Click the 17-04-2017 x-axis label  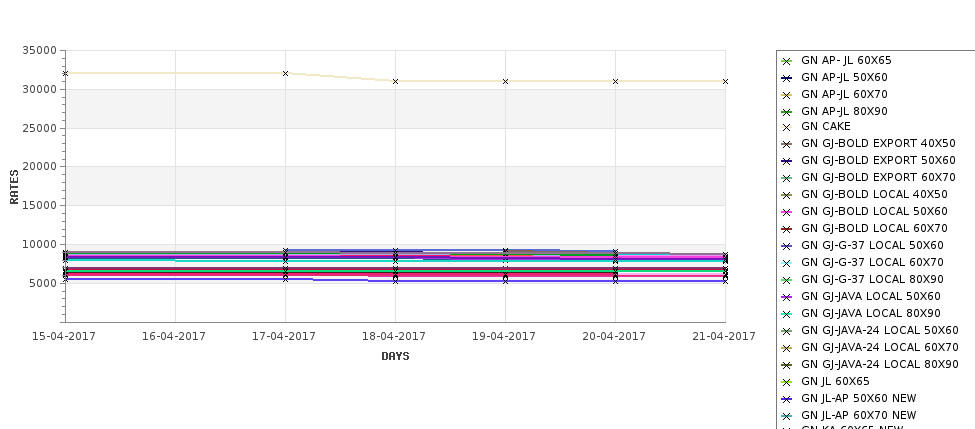tap(284, 336)
